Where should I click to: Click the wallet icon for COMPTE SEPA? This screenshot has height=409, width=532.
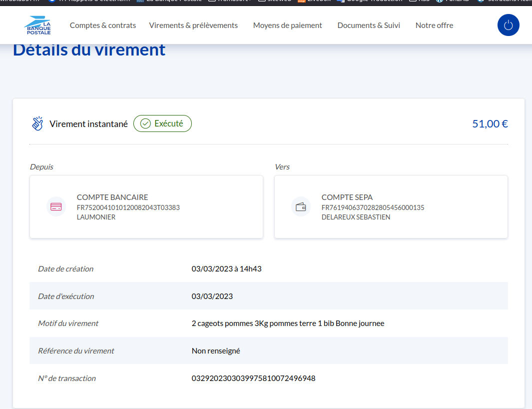tap(301, 206)
